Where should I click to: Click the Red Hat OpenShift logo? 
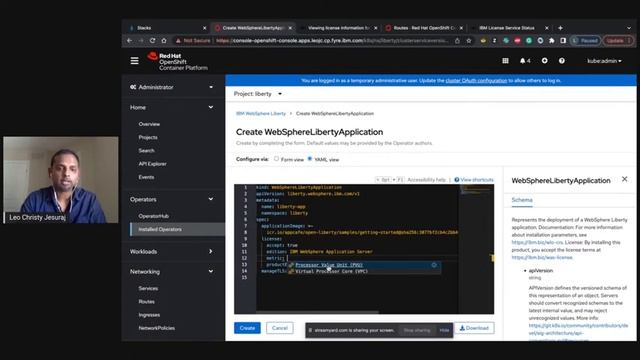178,61
